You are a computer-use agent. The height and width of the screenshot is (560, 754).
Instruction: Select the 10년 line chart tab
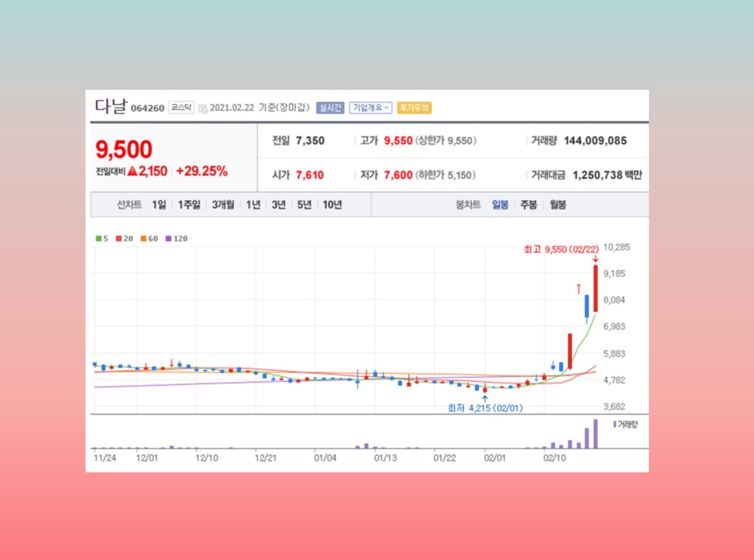click(x=332, y=205)
